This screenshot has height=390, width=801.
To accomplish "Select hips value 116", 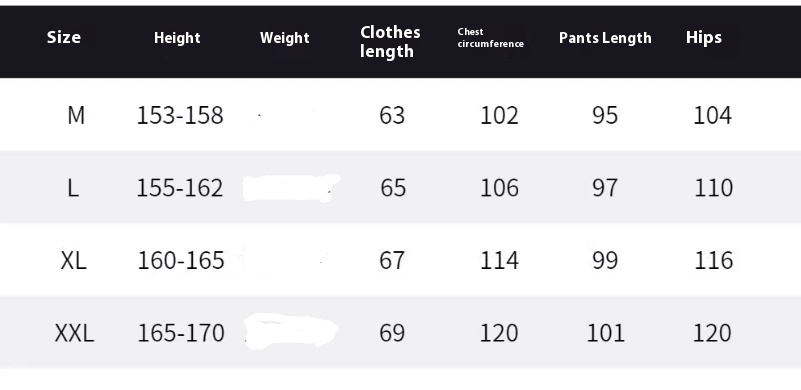I will coord(713,260).
